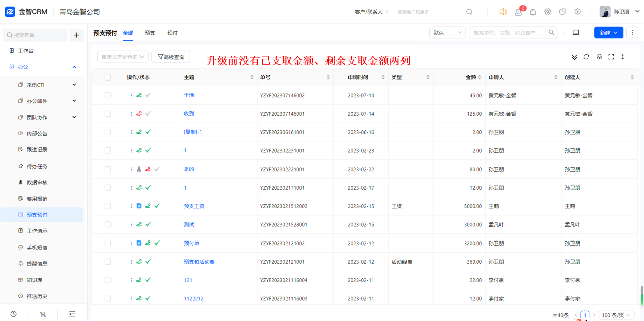Open the 1122212 subject link
Viewport: 644px width, 321px height.
click(x=194, y=299)
